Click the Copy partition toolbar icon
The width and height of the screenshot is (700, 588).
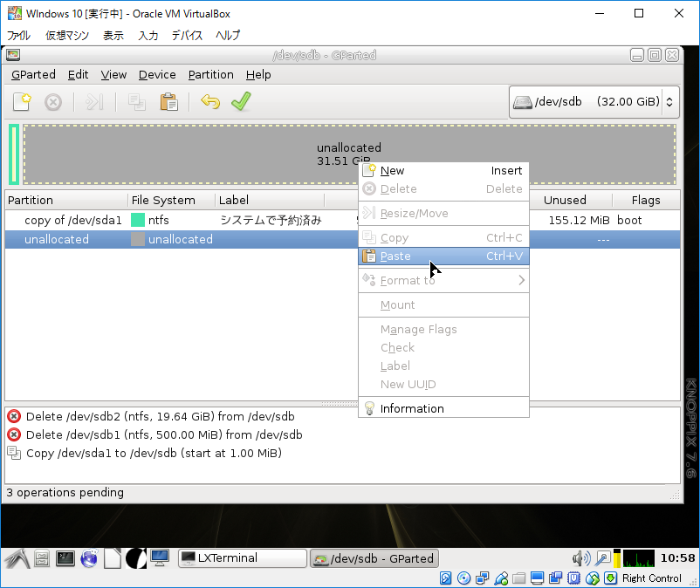coord(137,102)
